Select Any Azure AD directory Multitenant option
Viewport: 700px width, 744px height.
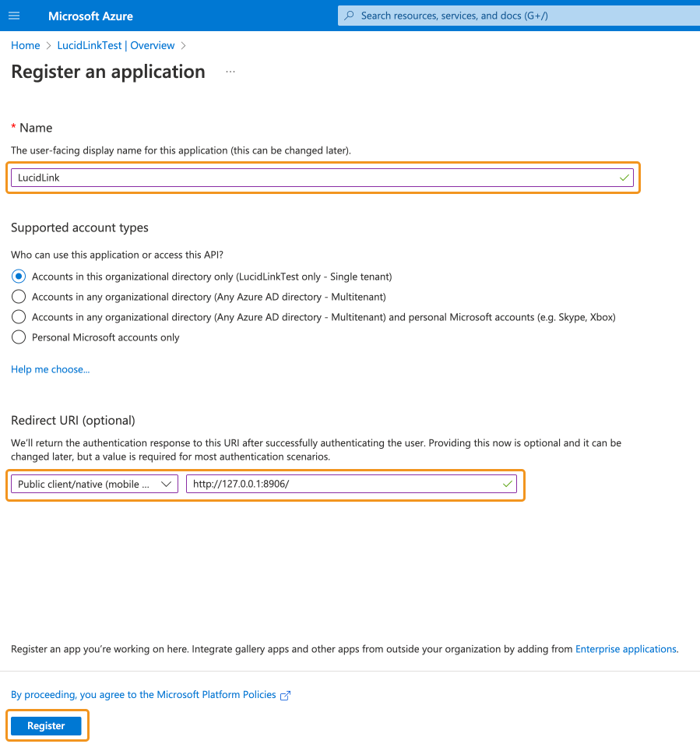19,297
